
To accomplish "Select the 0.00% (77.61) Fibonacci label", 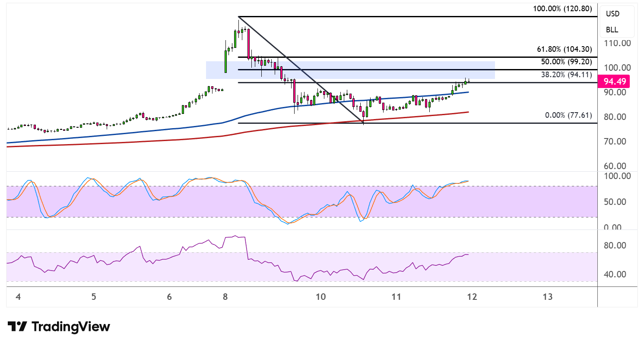I will (x=569, y=115).
